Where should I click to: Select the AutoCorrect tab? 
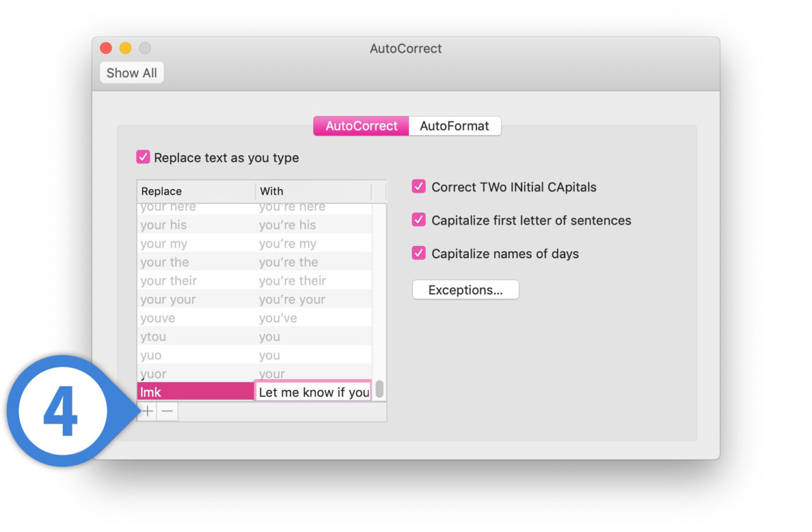pyautogui.click(x=362, y=126)
